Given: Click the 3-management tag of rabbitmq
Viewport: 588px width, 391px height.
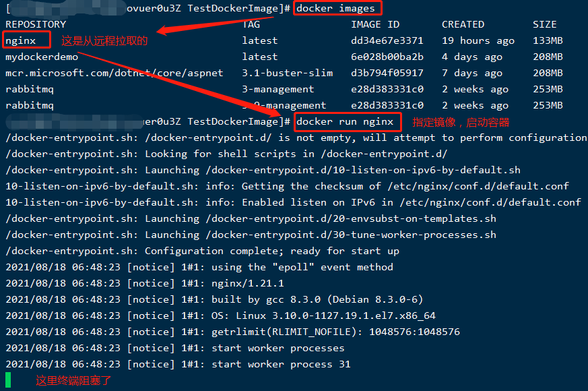Looking at the screenshot, I should coord(278,89).
